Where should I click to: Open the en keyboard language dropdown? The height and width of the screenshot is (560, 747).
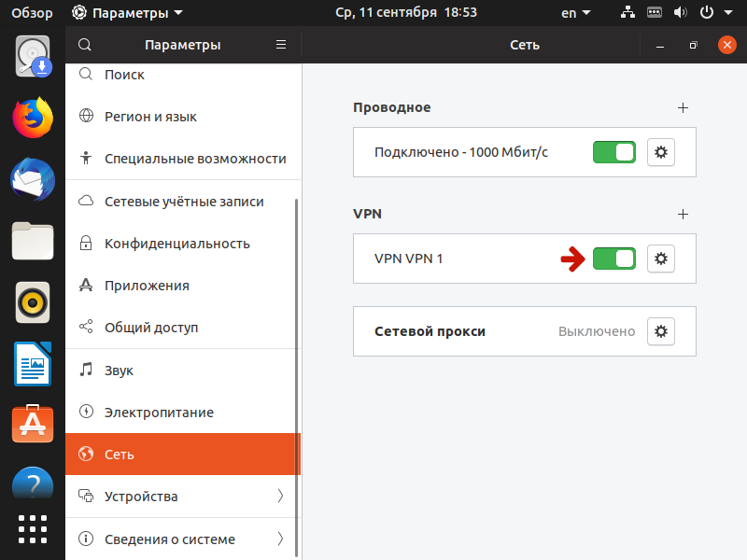point(575,13)
